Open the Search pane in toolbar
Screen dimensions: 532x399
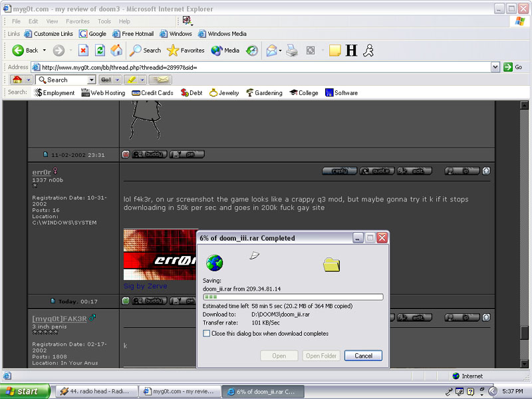coord(145,51)
